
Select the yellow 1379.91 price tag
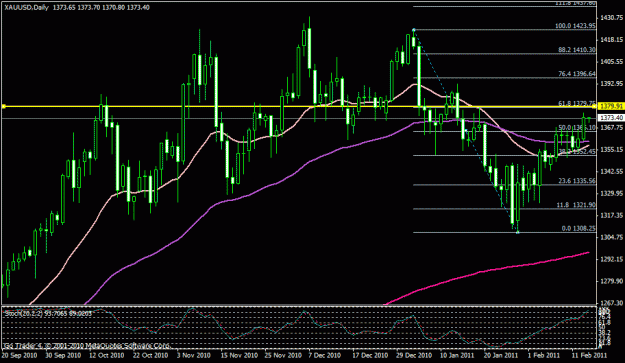coord(611,106)
